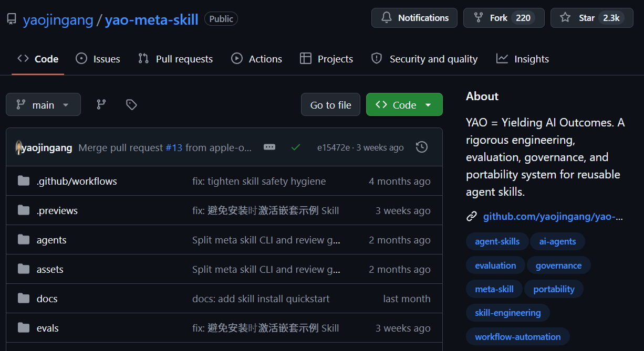Open the .github/workflows folder name
The image size is (644, 351).
[x=77, y=181]
